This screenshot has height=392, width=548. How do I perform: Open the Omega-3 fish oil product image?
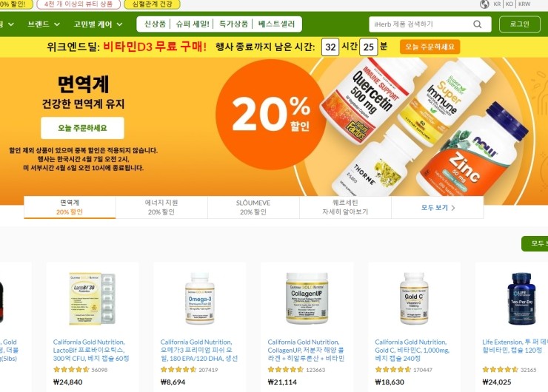click(x=199, y=299)
